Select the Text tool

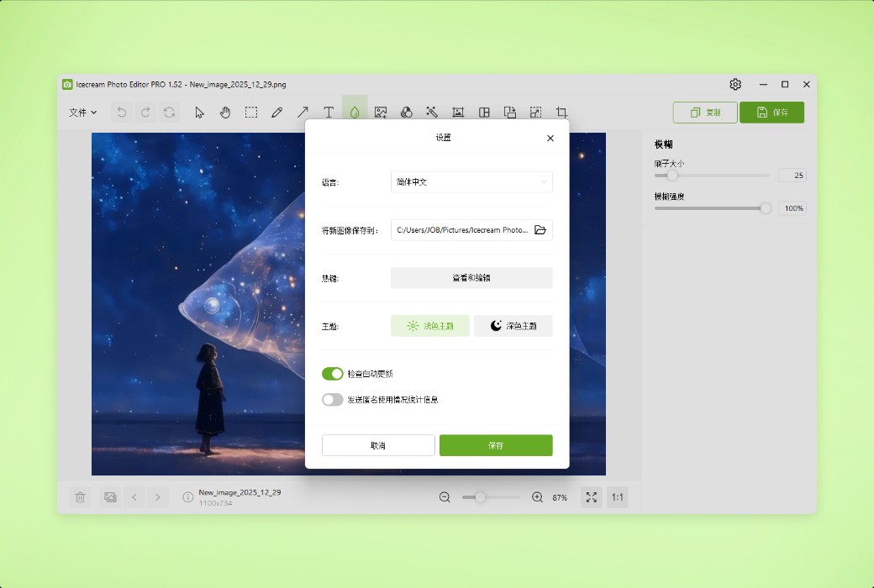click(x=329, y=112)
